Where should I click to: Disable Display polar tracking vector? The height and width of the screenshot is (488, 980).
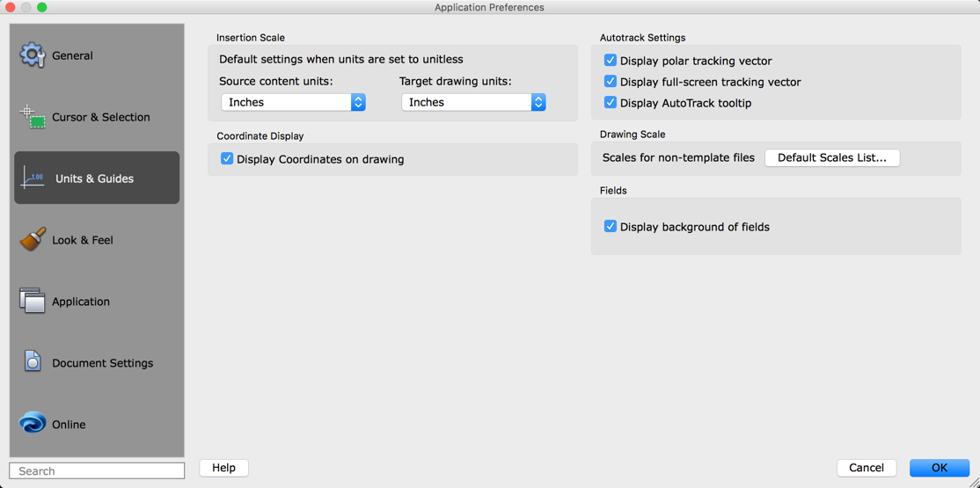click(x=611, y=61)
